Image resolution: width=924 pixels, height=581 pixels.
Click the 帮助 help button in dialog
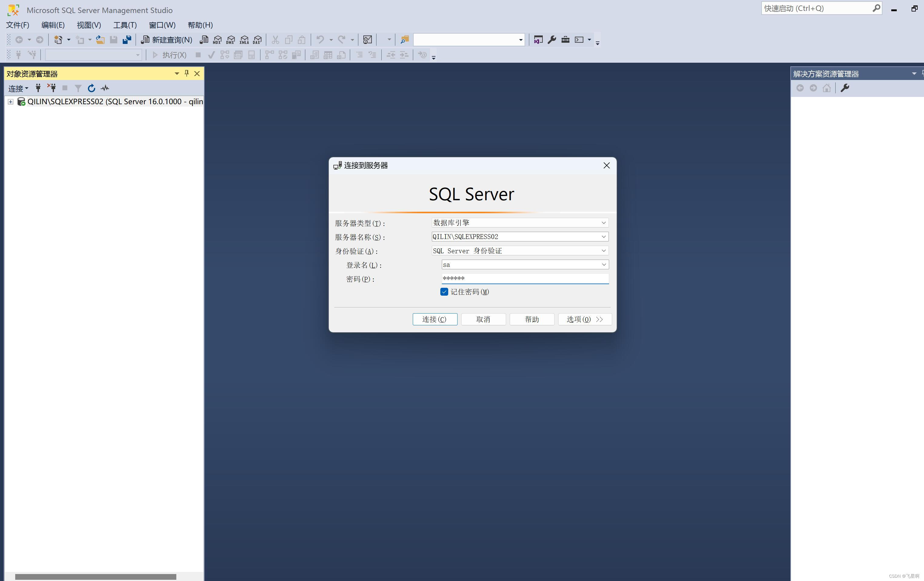pos(532,319)
